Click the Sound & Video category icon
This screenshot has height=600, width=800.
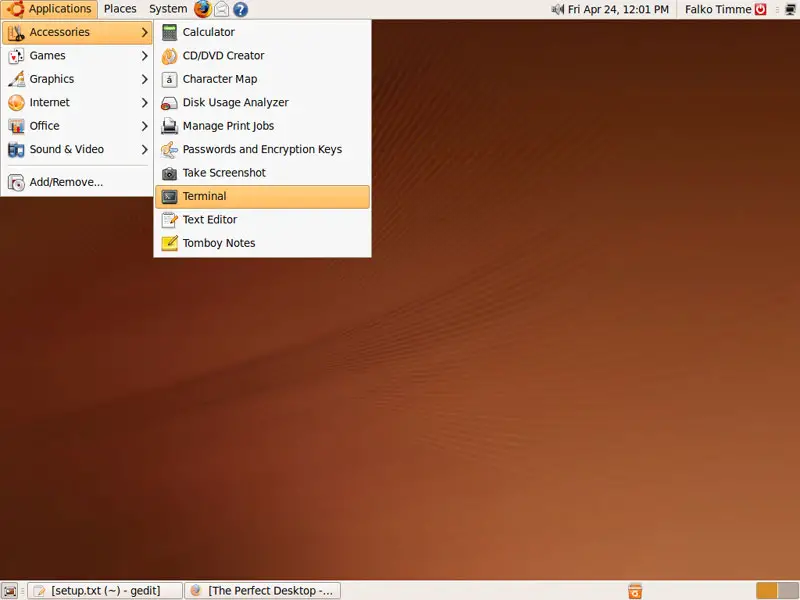16,149
